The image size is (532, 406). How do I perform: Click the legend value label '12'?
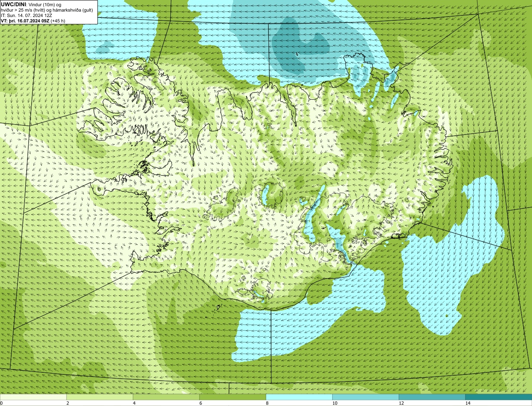click(x=401, y=403)
